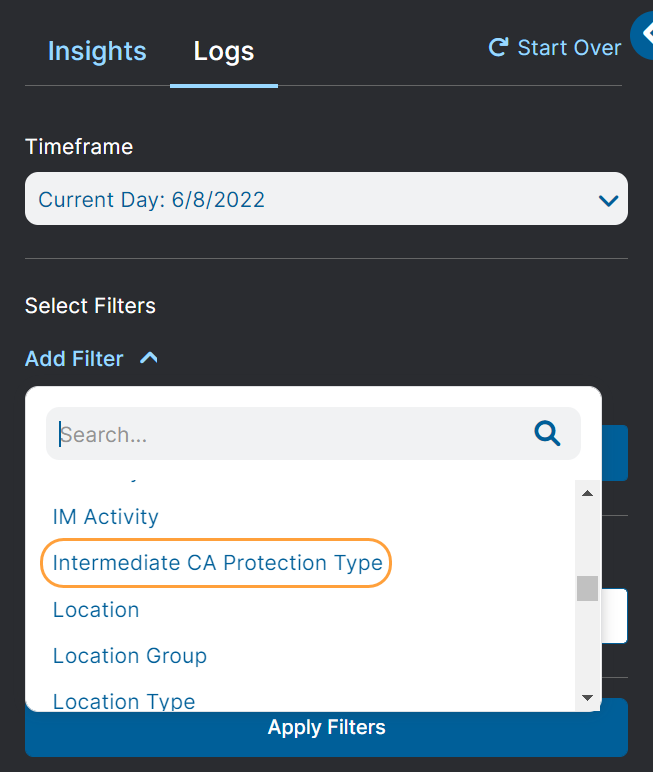The width and height of the screenshot is (653, 772).
Task: Click the blue collapse panel arrow icon
Action: click(x=644, y=36)
